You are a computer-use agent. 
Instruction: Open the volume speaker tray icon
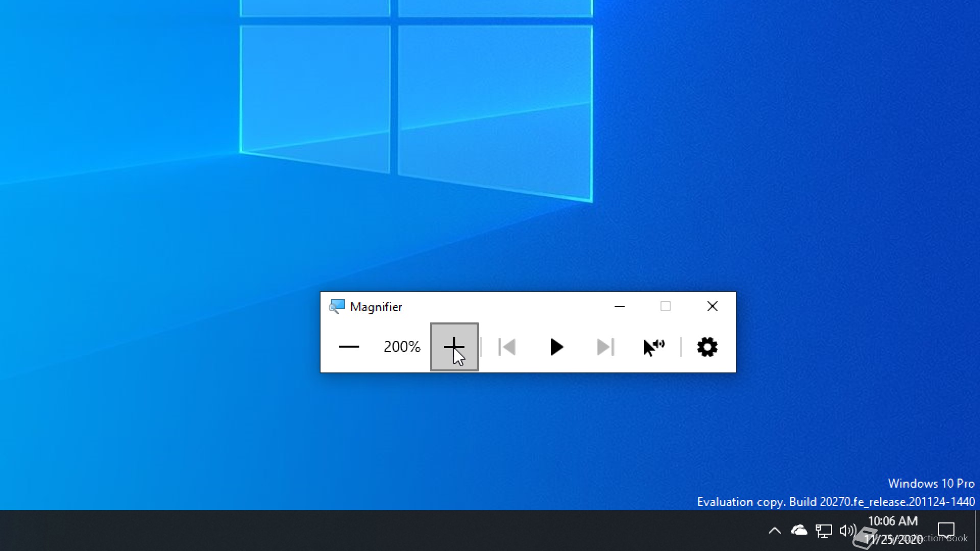pos(848,531)
